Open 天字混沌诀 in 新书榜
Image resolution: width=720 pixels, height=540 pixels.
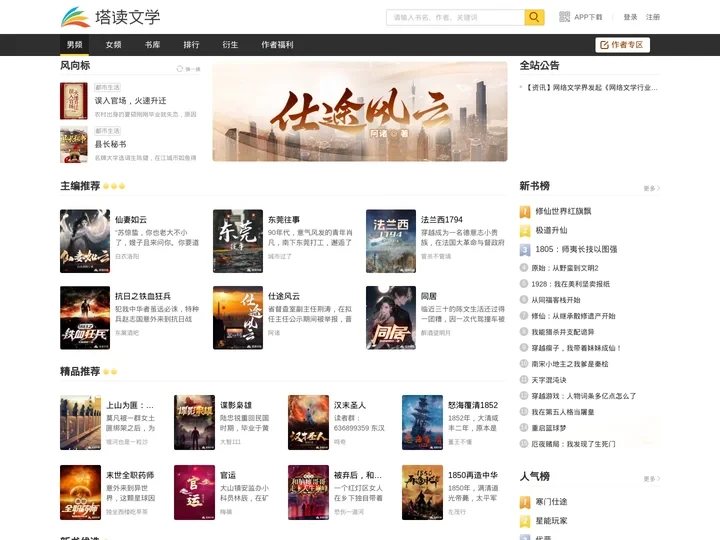point(549,380)
